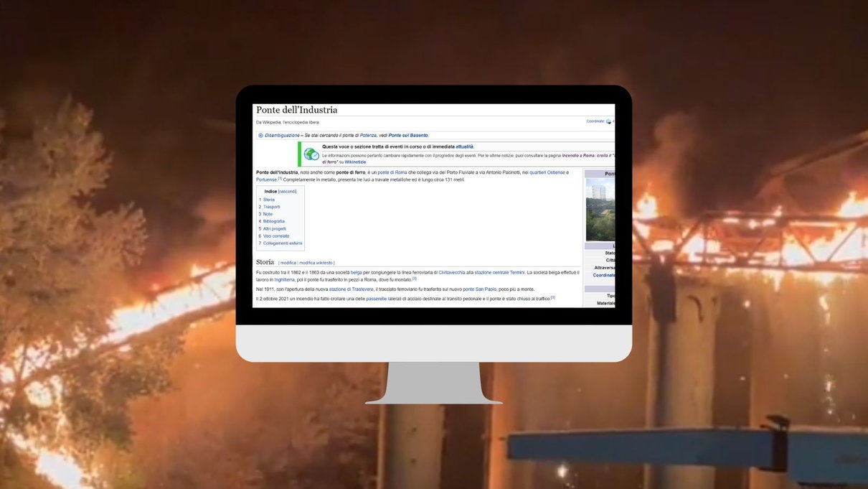Jump to '2 Trasporti' in the index
The height and width of the screenshot is (489, 868).
[270, 207]
